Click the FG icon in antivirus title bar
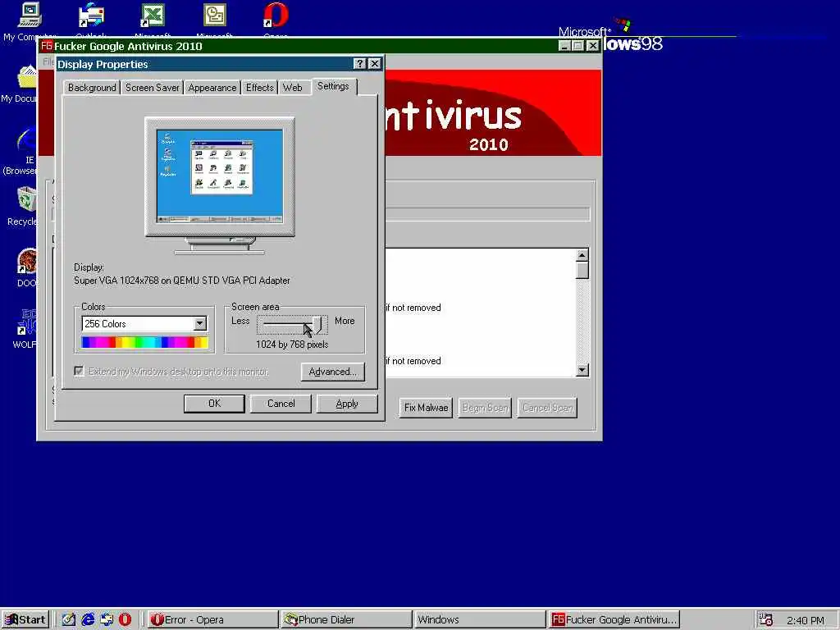This screenshot has height=630, width=840. click(47, 46)
